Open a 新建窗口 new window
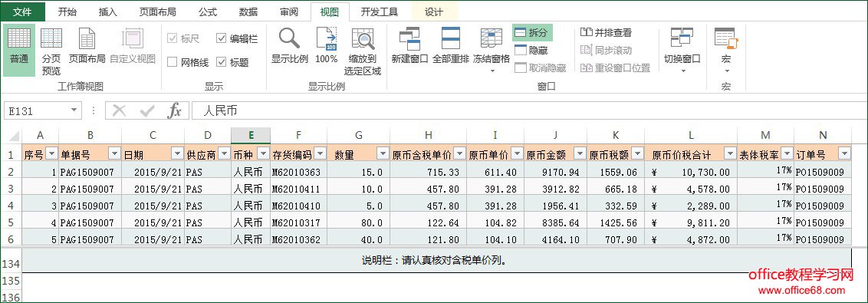Screen dimensions: 868x303 [409, 45]
